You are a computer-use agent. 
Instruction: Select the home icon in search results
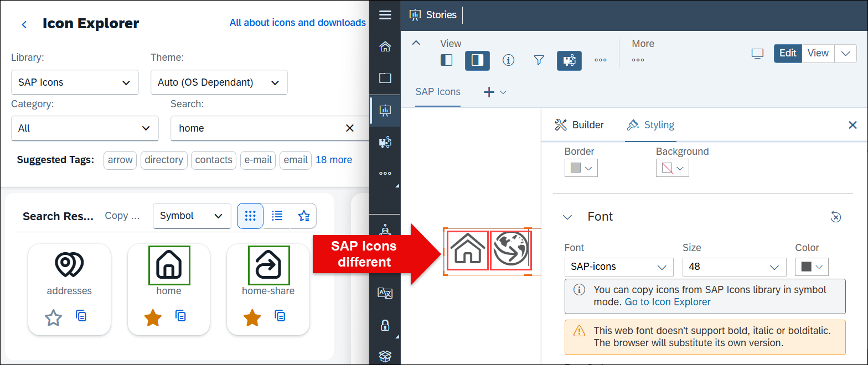coord(169,289)
